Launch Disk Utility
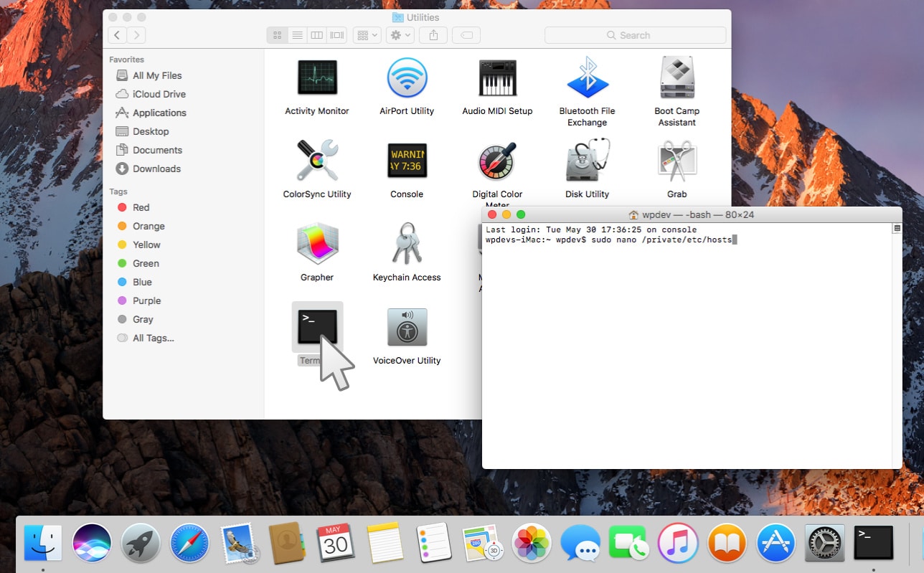924x573 pixels. coord(587,161)
